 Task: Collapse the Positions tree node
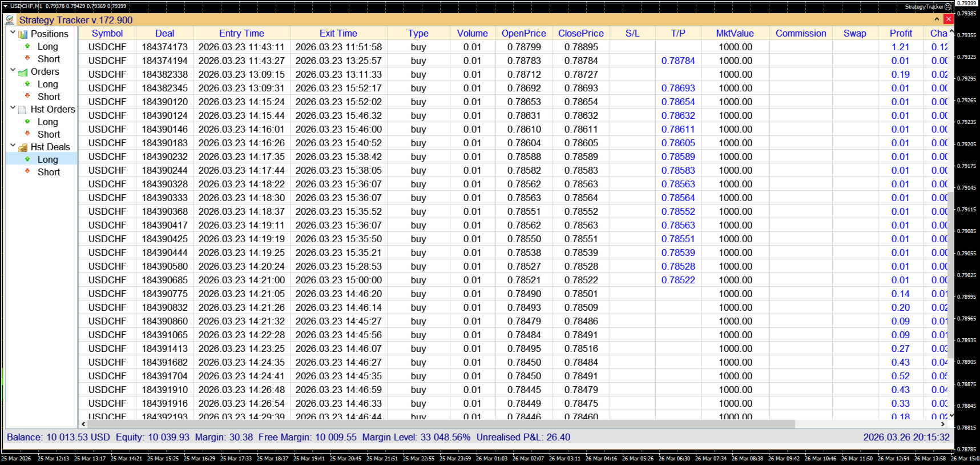[13, 33]
